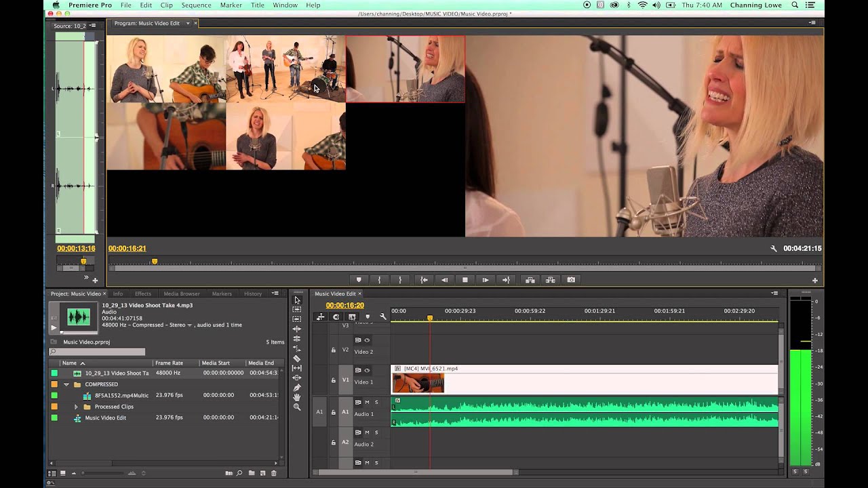Click the Extract button

click(550, 280)
